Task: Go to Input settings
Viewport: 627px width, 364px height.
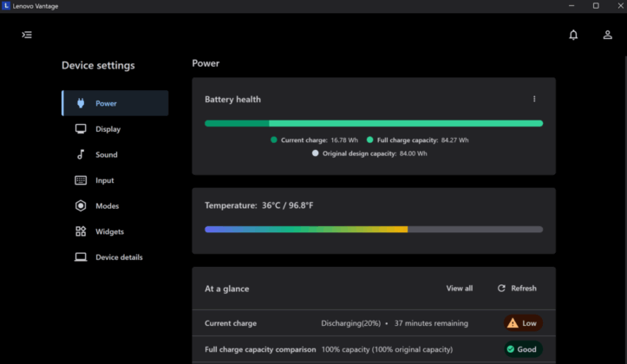Action: pyautogui.click(x=115, y=180)
